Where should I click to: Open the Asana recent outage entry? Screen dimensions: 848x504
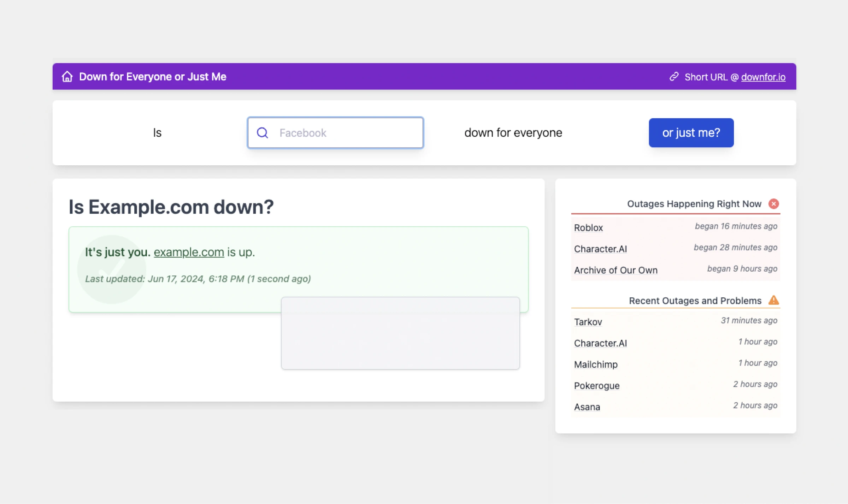coord(587,407)
